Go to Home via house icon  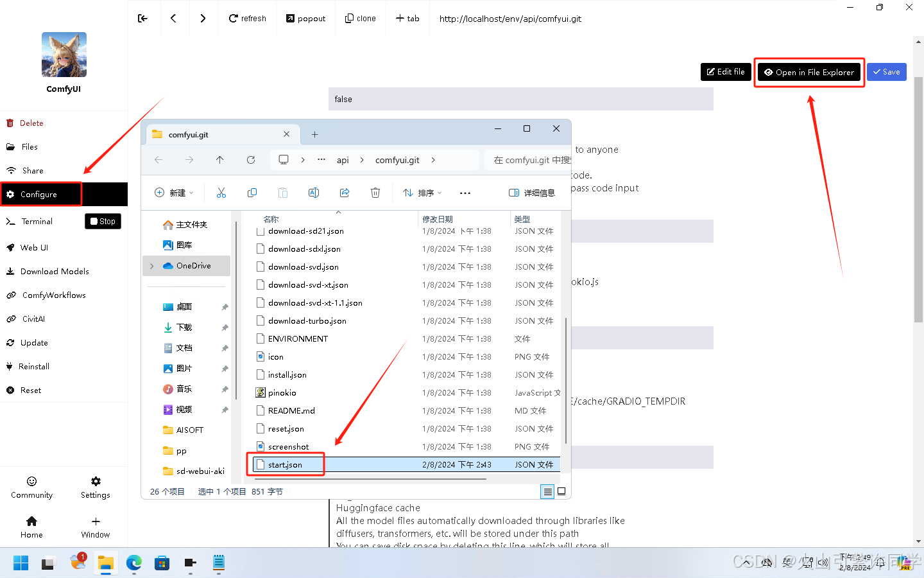tap(31, 521)
